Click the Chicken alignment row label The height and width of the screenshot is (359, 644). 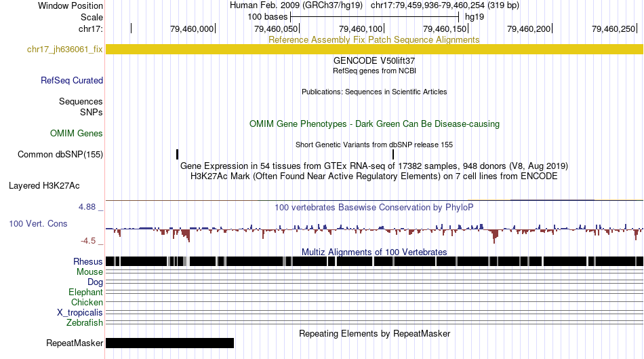[87, 302]
